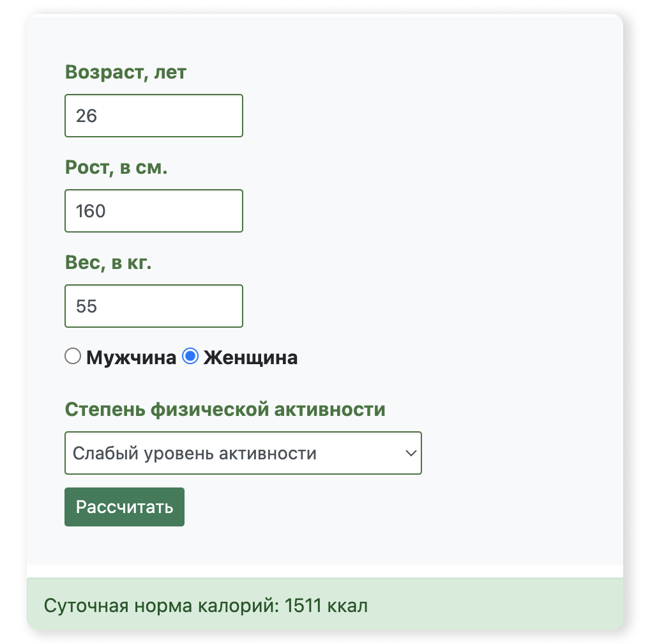
Task: Select the Мужчина radio button
Action: pyautogui.click(x=72, y=356)
